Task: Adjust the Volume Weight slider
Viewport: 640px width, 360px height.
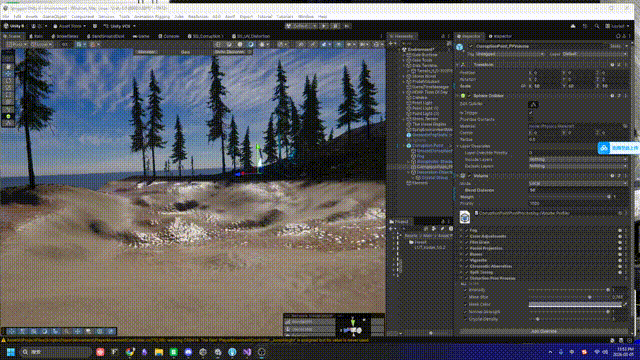Action: click(569, 197)
